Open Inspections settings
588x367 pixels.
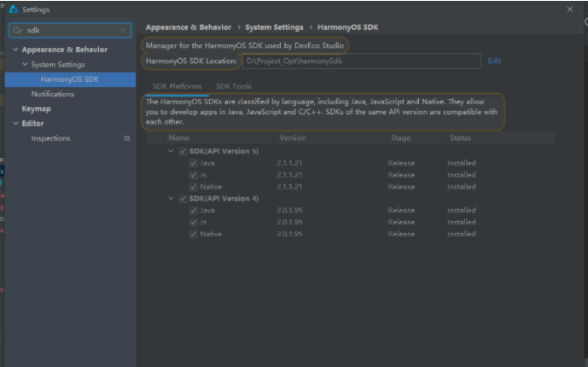(x=50, y=138)
